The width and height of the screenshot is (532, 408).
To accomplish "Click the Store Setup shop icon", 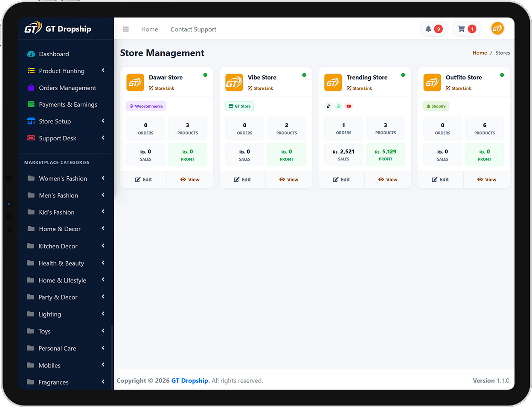I will [31, 121].
